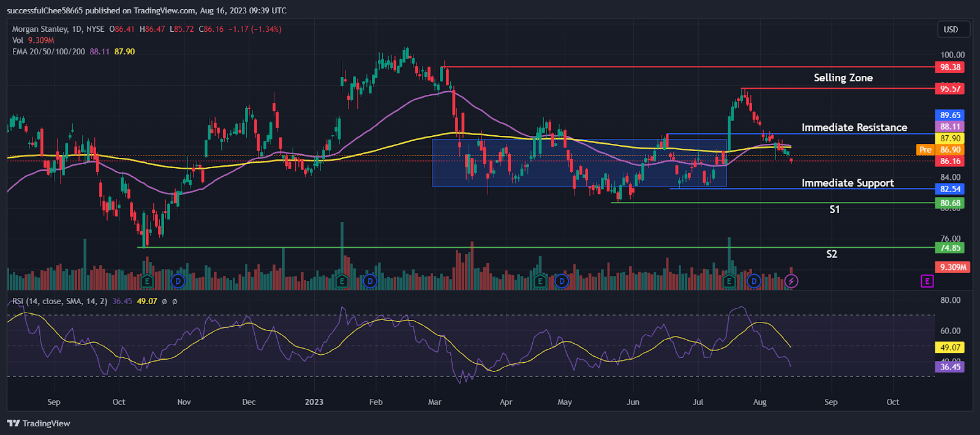Show the late July 2023 dividend marker

pyautogui.click(x=754, y=281)
